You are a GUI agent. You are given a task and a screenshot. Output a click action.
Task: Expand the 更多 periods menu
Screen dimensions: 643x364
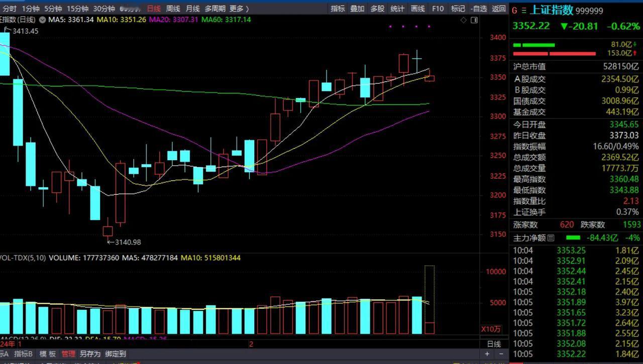tap(239, 9)
